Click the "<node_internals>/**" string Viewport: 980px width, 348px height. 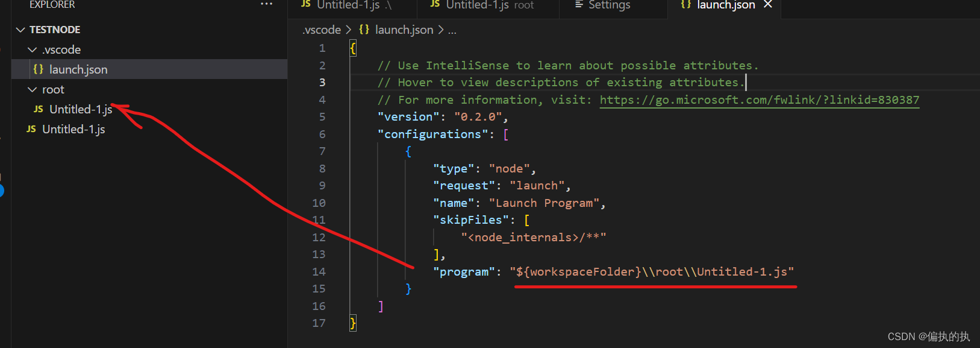534,237
